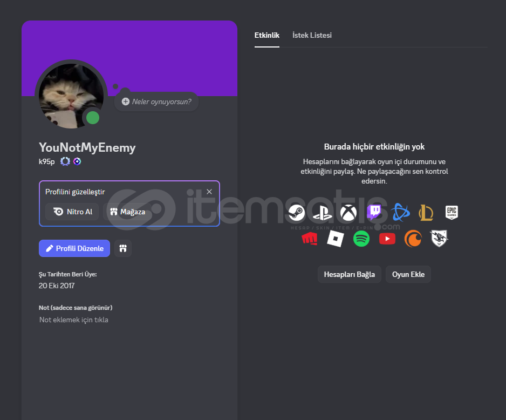The width and height of the screenshot is (506, 420).
Task: Click the cat profile avatar
Action: [71, 96]
